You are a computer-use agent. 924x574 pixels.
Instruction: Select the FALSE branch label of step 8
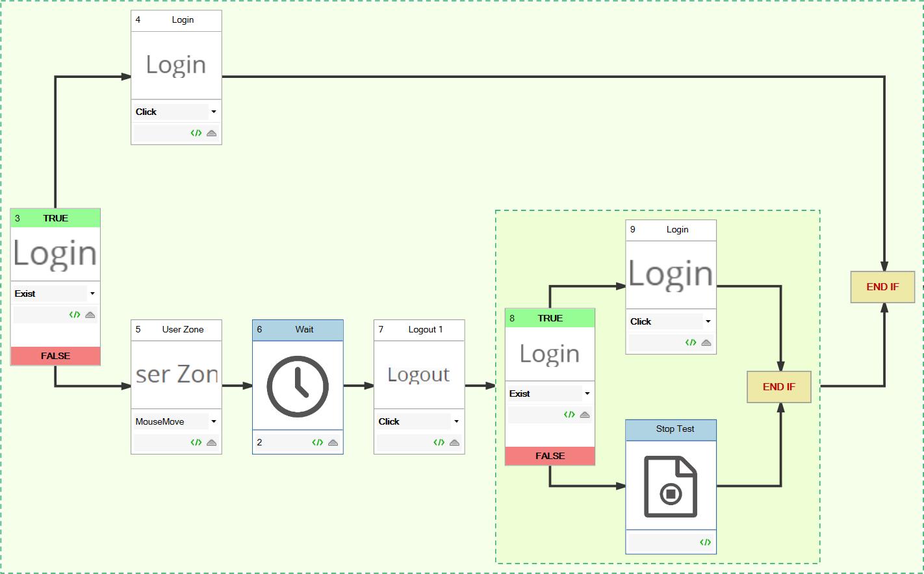(550, 456)
